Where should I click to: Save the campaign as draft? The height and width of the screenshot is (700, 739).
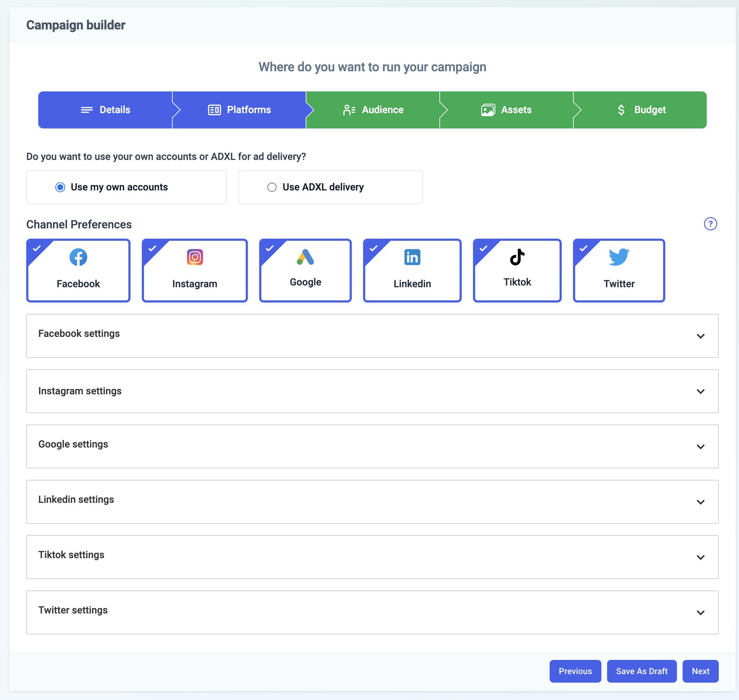pos(641,671)
